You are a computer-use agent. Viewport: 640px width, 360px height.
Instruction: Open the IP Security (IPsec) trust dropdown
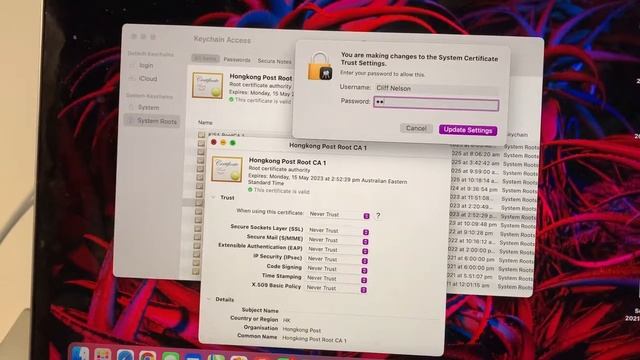coord(337,260)
